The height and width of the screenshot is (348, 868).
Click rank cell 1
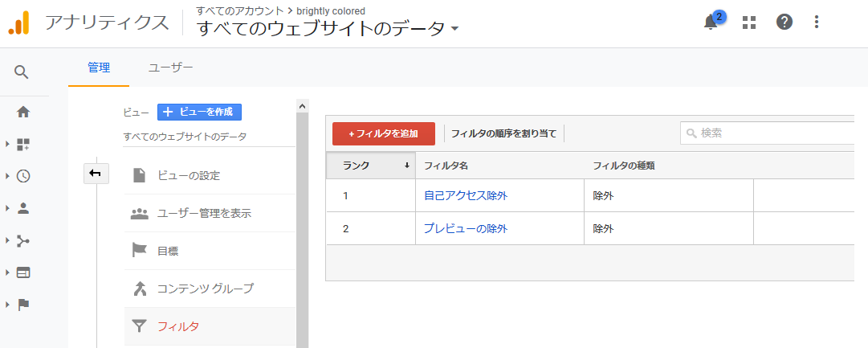click(x=371, y=195)
